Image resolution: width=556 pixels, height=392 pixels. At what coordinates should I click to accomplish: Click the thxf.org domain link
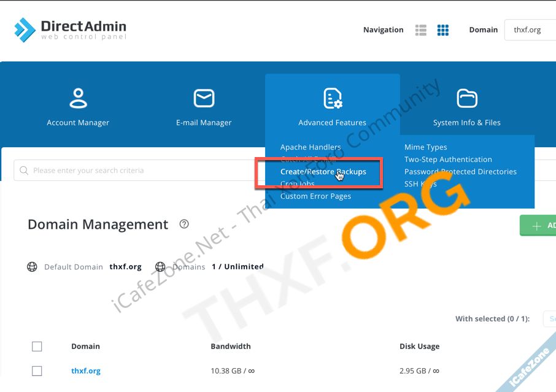coord(86,371)
